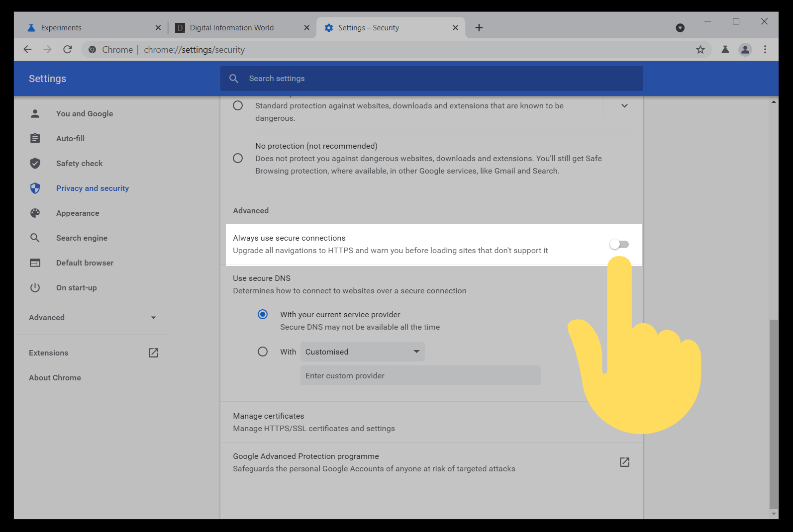Click the Enter custom provider field

point(420,375)
